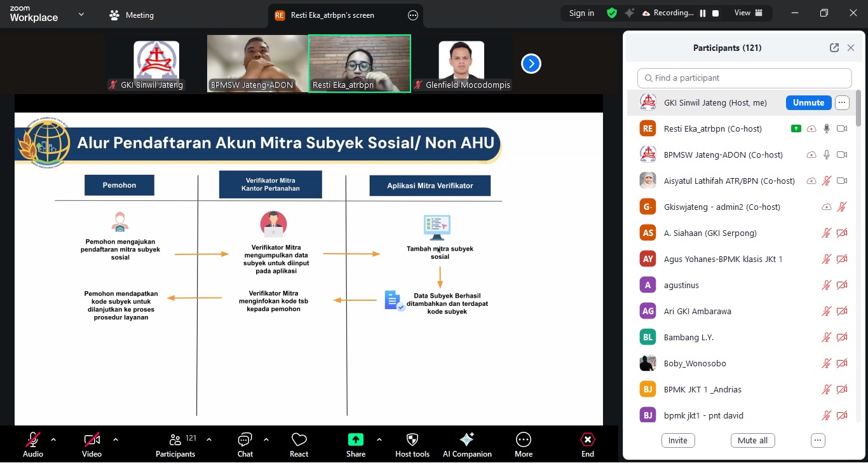This screenshot has width=868, height=463.
Task: Open the Zoom Workplace dropdown arrow
Action: [81, 14]
